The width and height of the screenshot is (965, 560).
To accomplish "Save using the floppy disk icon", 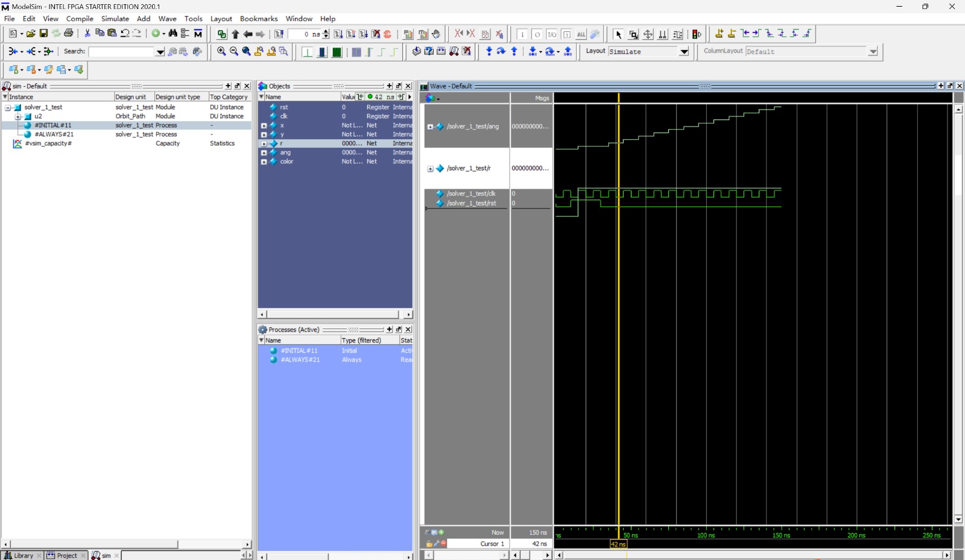I will point(43,34).
